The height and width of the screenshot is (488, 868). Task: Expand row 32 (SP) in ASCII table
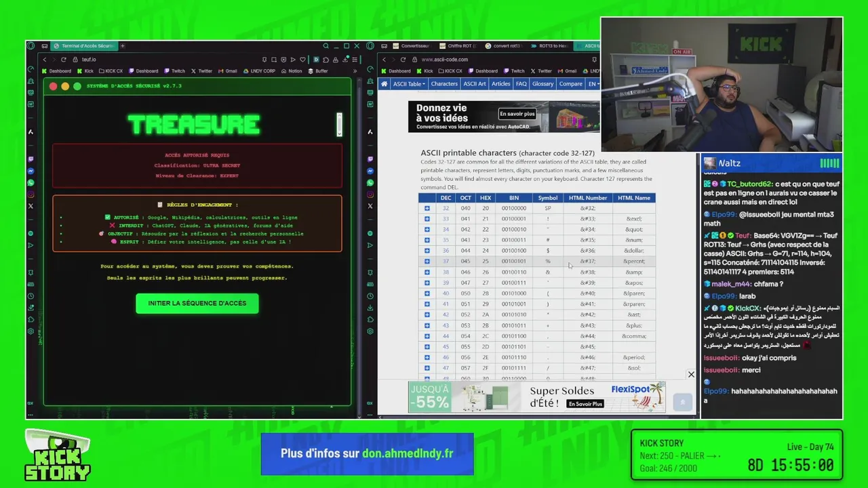pos(427,208)
